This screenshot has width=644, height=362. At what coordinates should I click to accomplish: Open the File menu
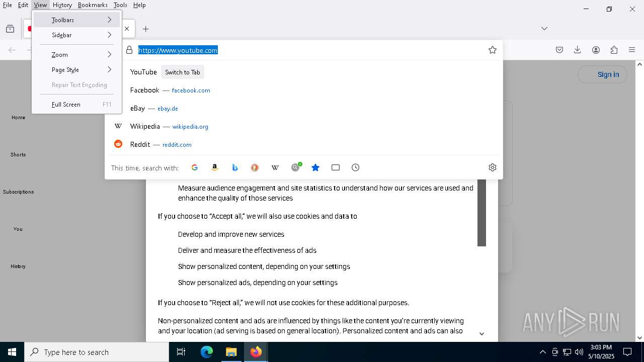pos(8,5)
